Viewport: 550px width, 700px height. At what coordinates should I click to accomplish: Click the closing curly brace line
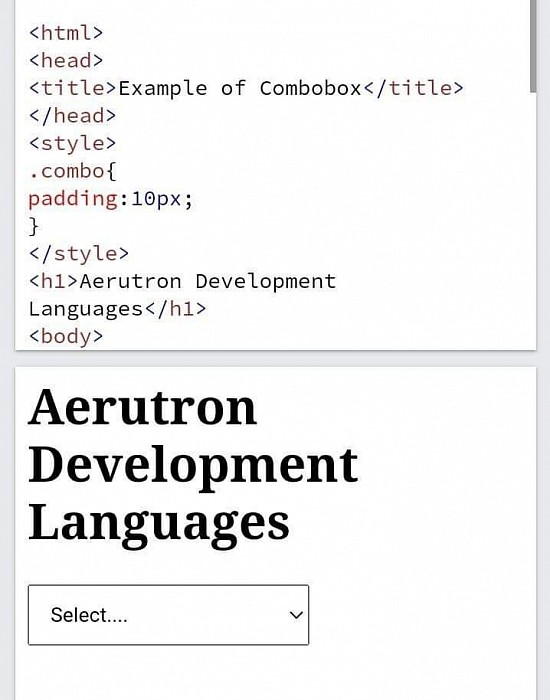(x=34, y=226)
